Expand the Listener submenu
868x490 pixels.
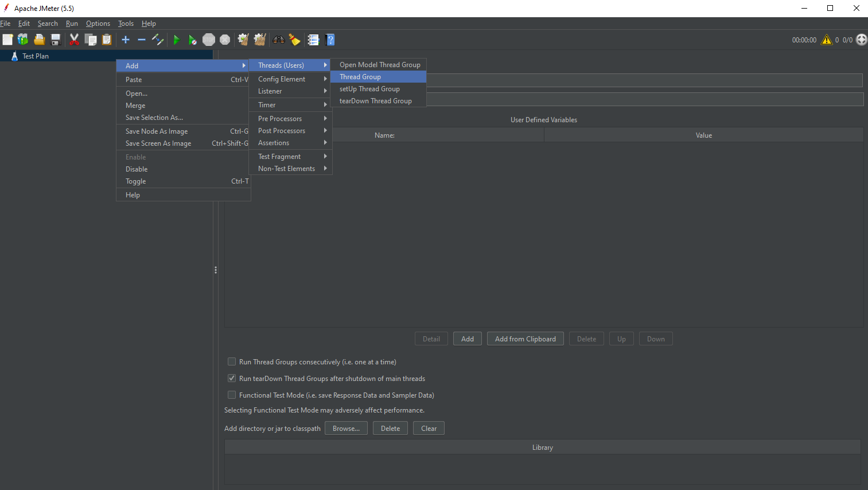(x=290, y=91)
